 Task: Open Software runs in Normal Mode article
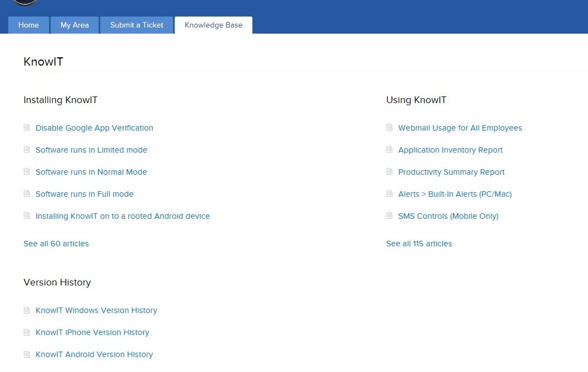[91, 172]
